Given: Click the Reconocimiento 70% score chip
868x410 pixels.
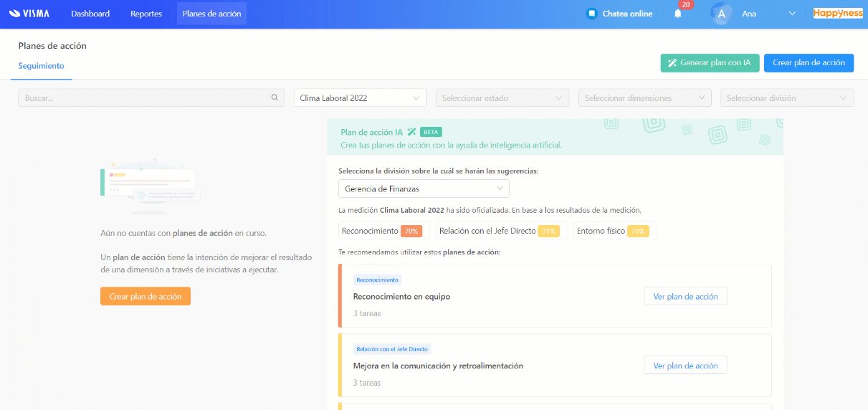Looking at the screenshot, I should coord(382,231).
